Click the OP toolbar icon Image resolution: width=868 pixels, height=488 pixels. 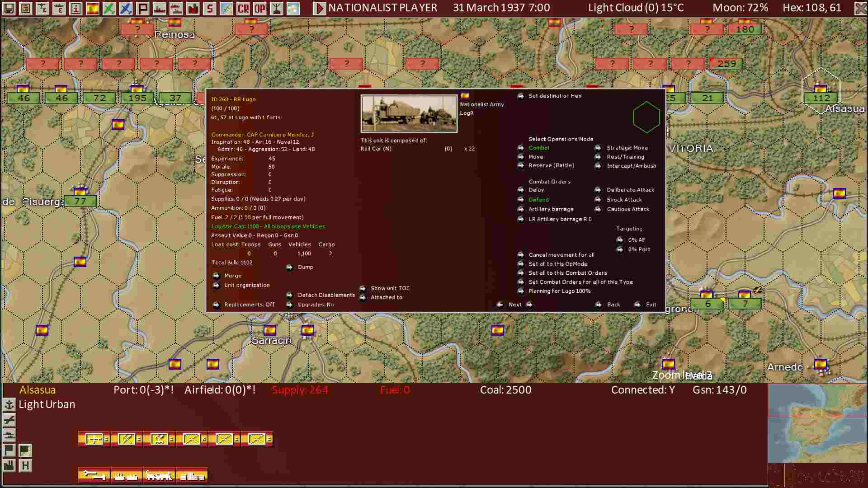click(x=259, y=8)
